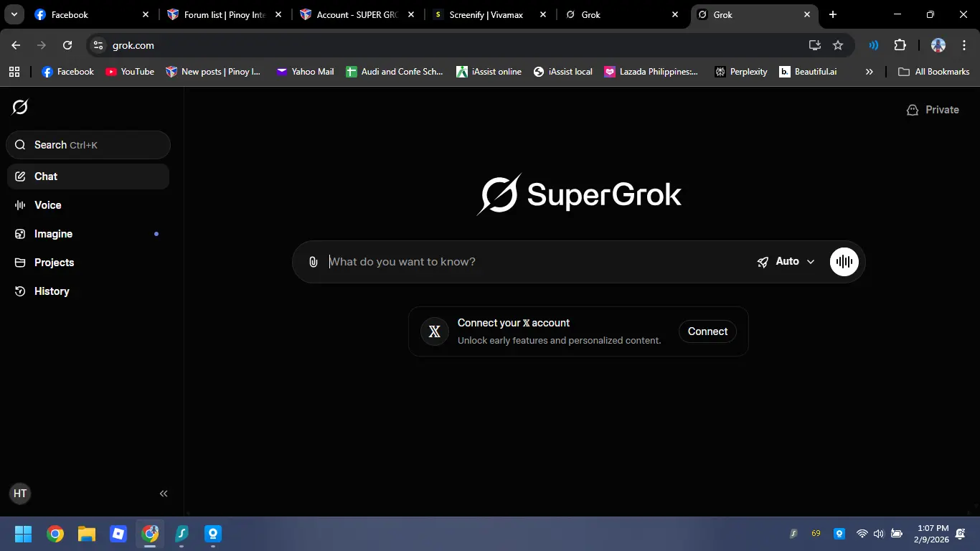
Task: Open the Windows Start menu
Action: (x=23, y=534)
